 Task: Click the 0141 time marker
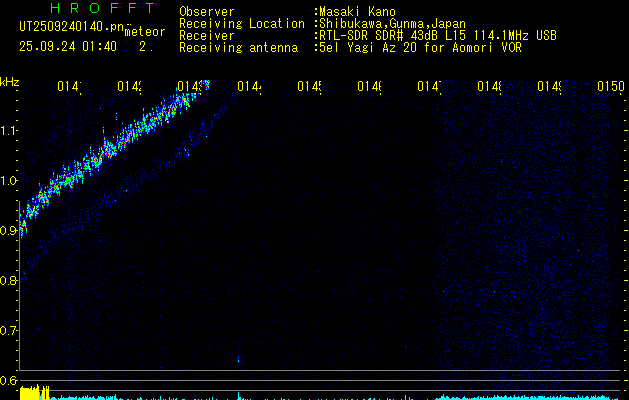(69, 86)
